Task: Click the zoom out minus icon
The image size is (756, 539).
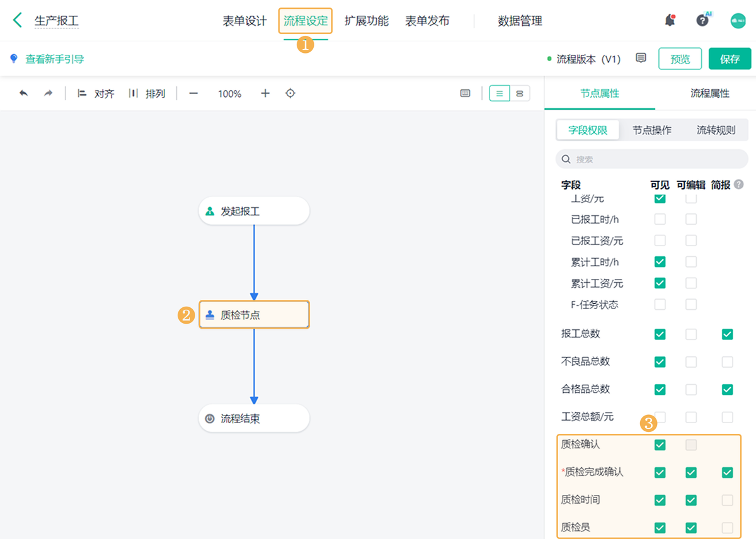Action: click(193, 93)
